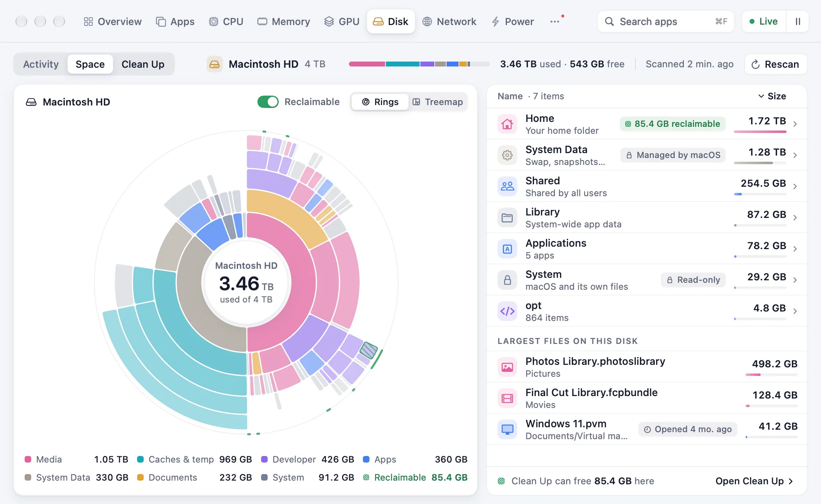Expand the Applications row chevron
This screenshot has width=821, height=504.
tap(795, 249)
